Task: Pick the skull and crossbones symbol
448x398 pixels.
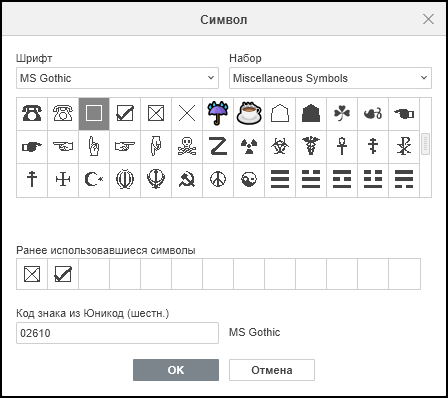Action: (187, 147)
